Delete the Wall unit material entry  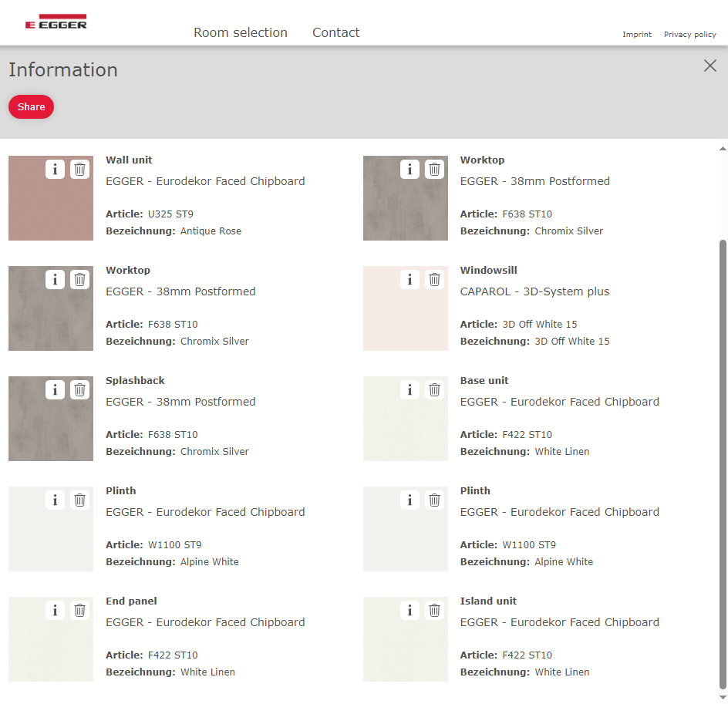(79, 169)
